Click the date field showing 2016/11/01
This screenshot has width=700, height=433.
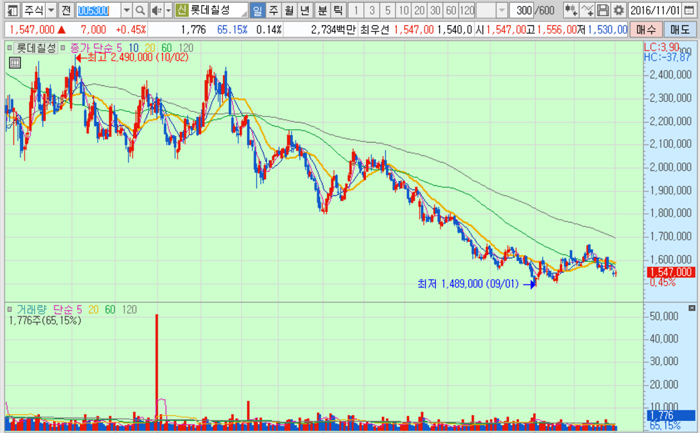point(656,10)
